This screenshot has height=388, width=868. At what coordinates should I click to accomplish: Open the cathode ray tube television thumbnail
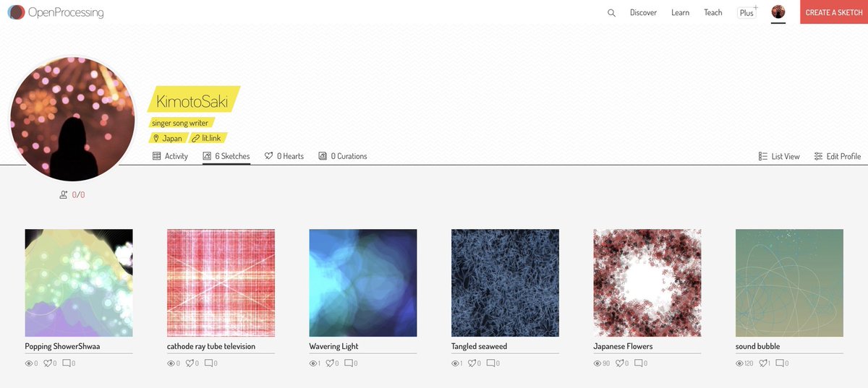click(x=221, y=283)
